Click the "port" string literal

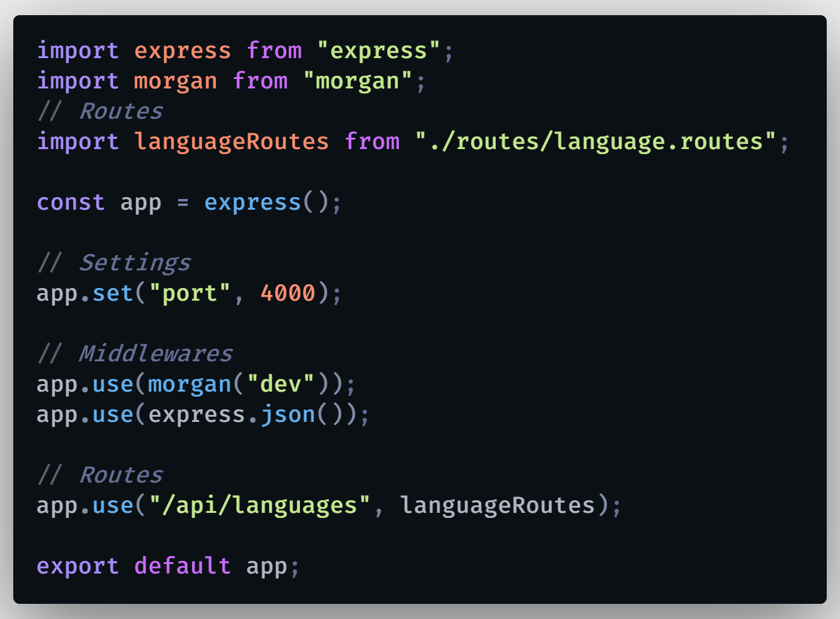click(189, 293)
